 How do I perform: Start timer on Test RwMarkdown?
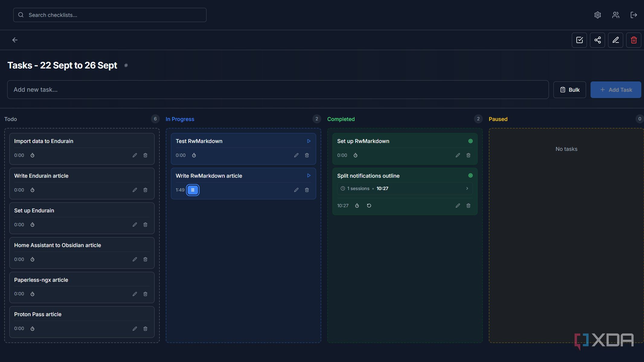point(194,155)
